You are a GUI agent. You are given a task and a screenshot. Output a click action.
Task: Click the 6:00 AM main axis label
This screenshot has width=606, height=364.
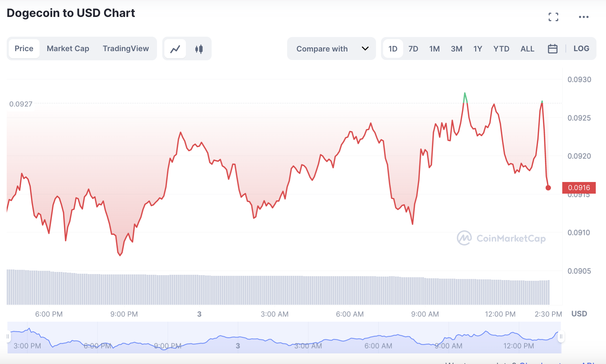[350, 314]
